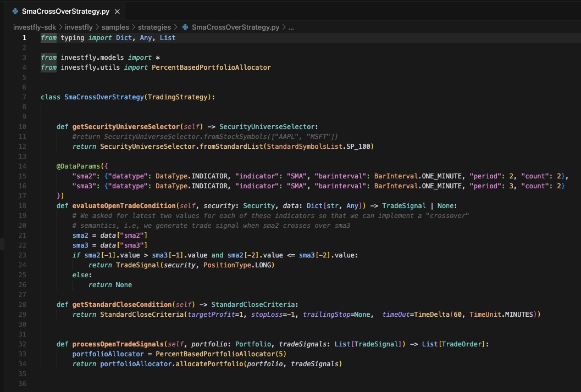This screenshot has width=581, height=392.
Task: Click PositionType on line 24
Action: [x=227, y=265]
